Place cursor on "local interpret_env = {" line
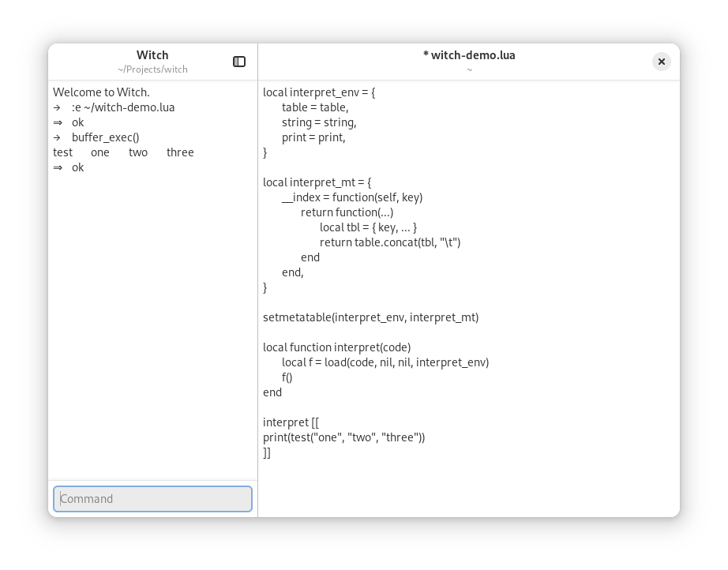The width and height of the screenshot is (728, 570). (x=319, y=92)
